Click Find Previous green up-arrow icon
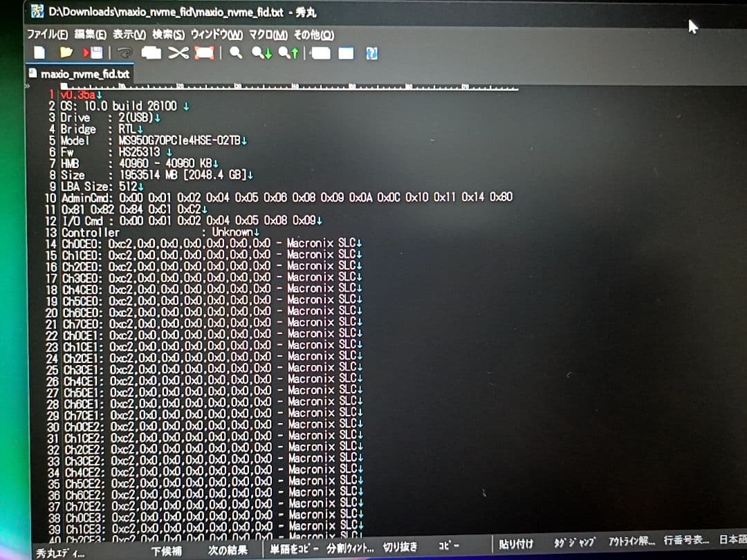 click(288, 53)
